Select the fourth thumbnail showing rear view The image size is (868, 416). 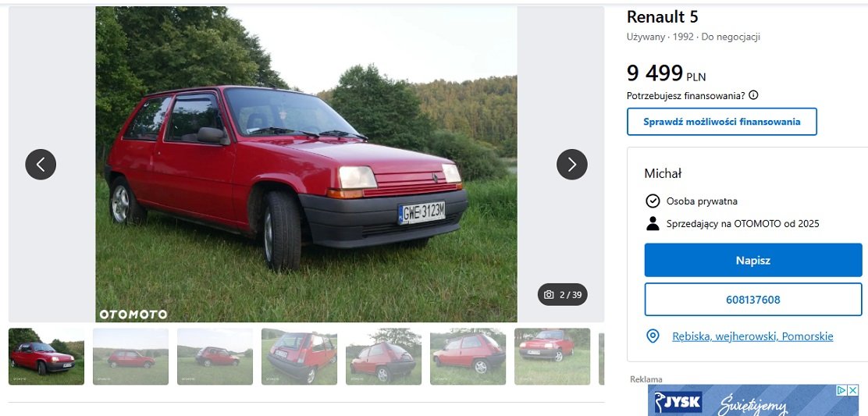(x=300, y=356)
